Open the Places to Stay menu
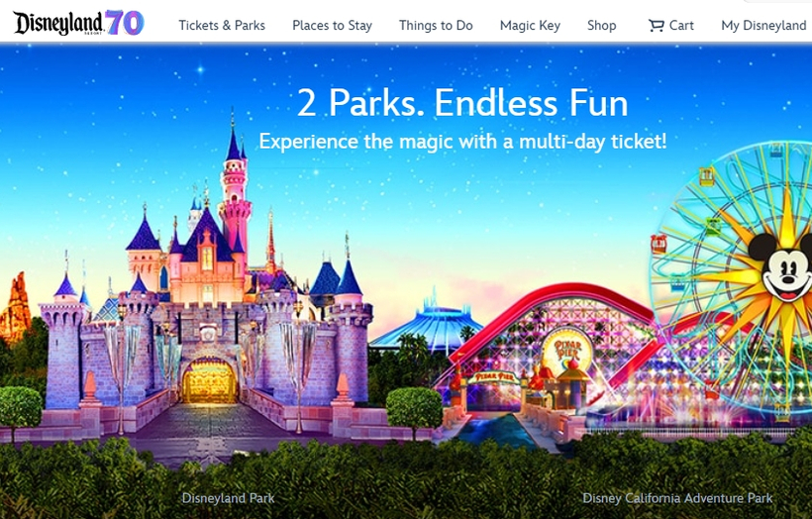This screenshot has width=812, height=519. tap(332, 26)
